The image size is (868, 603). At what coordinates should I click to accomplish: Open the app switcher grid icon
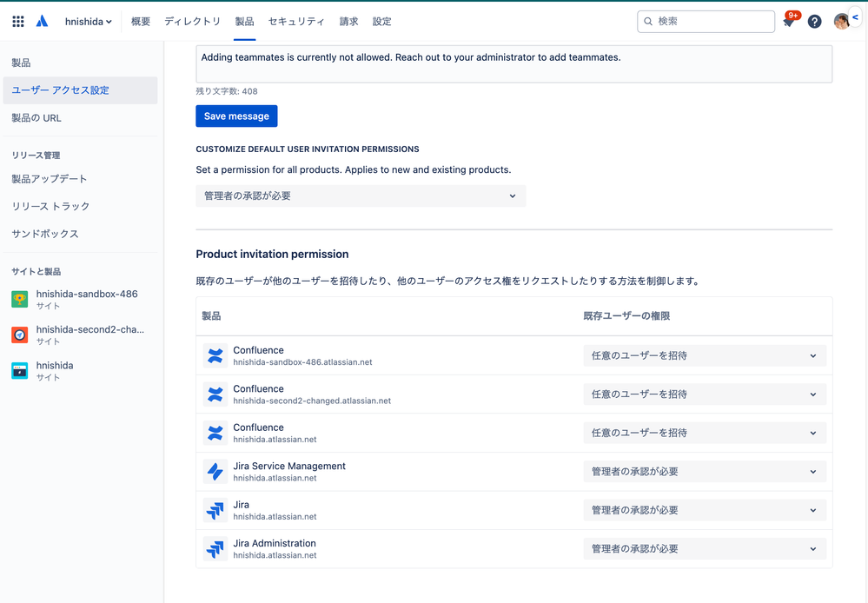pyautogui.click(x=18, y=22)
